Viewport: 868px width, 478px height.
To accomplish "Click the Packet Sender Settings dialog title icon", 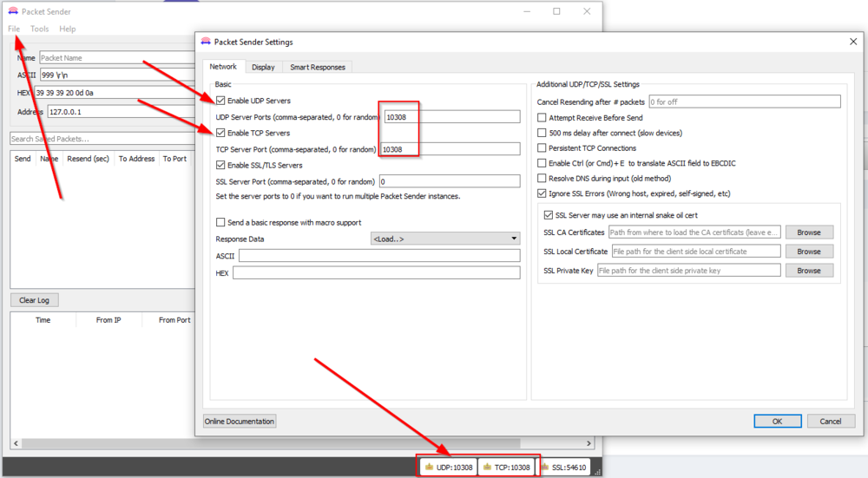I will tap(206, 42).
